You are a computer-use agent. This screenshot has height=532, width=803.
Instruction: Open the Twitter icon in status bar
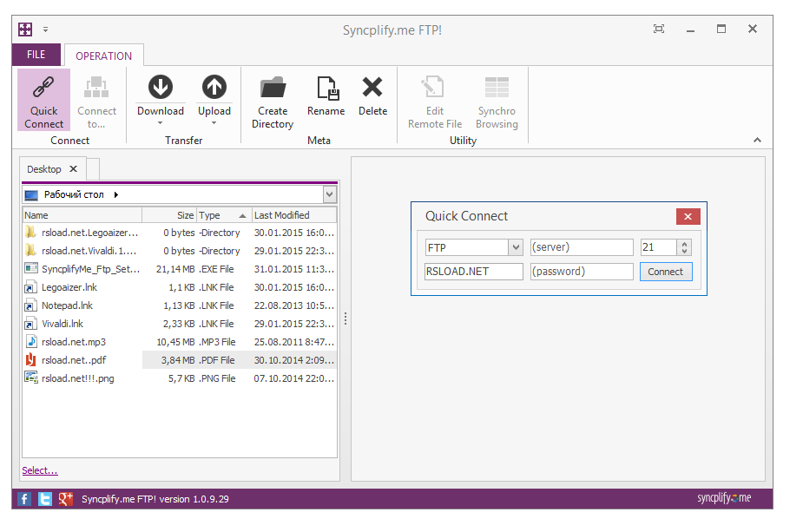pyautogui.click(x=45, y=499)
